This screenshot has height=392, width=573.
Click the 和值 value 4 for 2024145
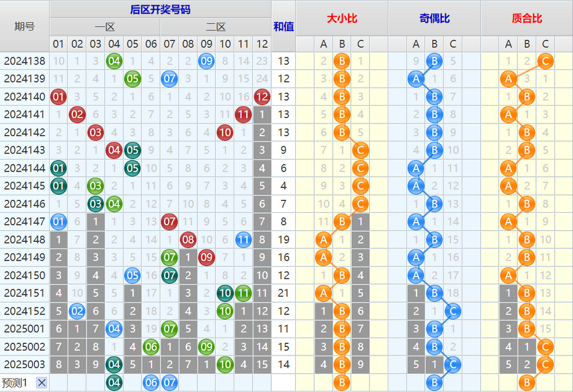pyautogui.click(x=284, y=186)
